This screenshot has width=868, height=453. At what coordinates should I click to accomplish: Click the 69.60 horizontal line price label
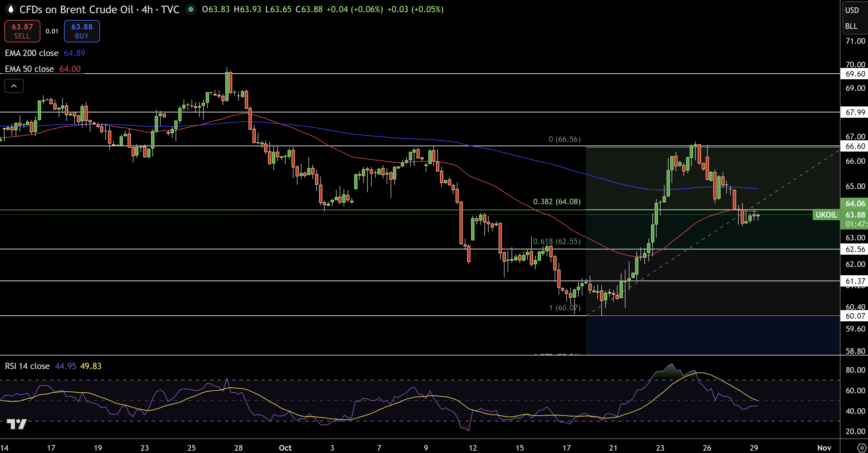(855, 74)
